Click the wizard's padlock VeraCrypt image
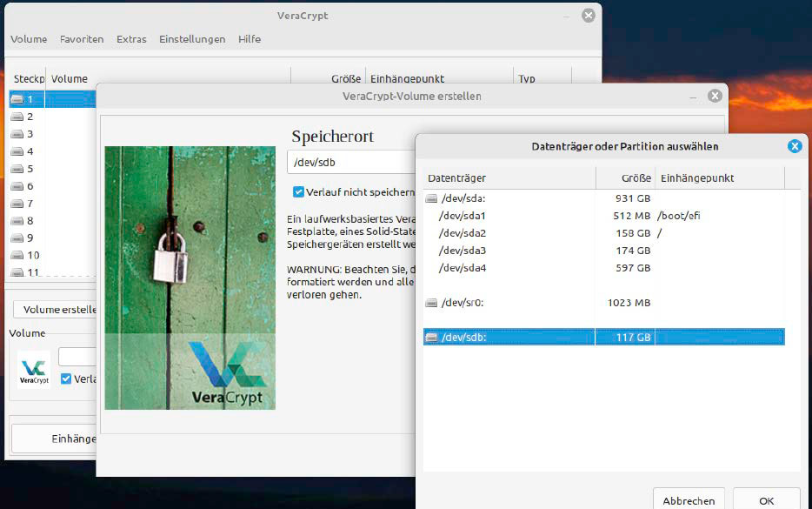The height and width of the screenshot is (509, 812). click(x=190, y=278)
